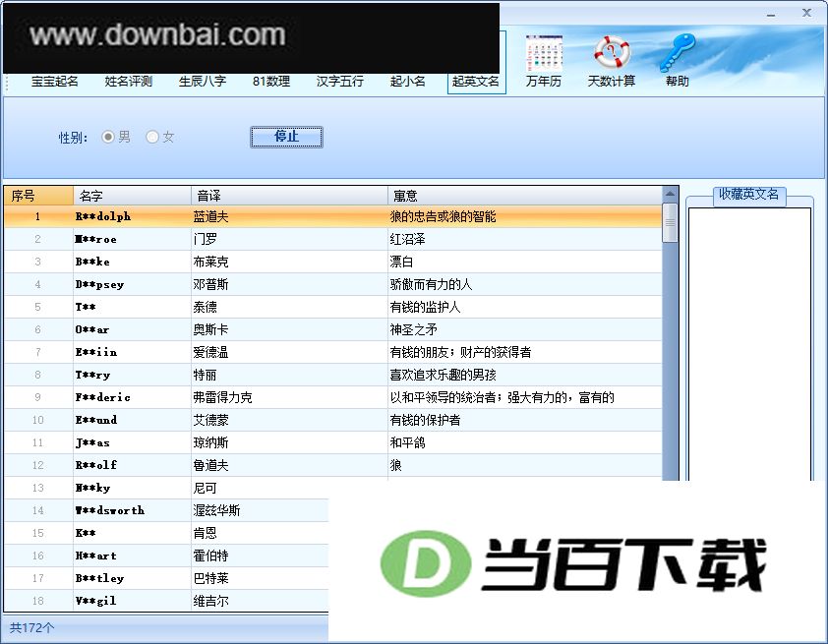This screenshot has height=644, width=828.
Task: Select the name W**dsworth
Action: tap(109, 510)
